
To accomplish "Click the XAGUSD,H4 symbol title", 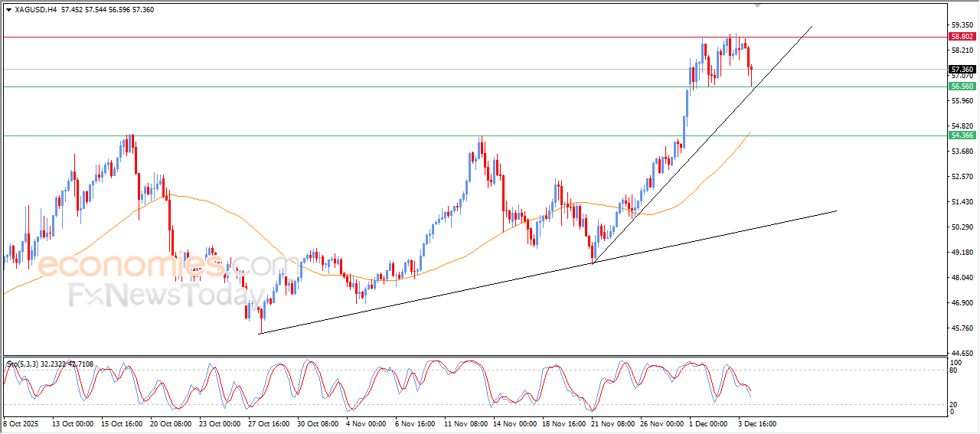I will point(36,10).
